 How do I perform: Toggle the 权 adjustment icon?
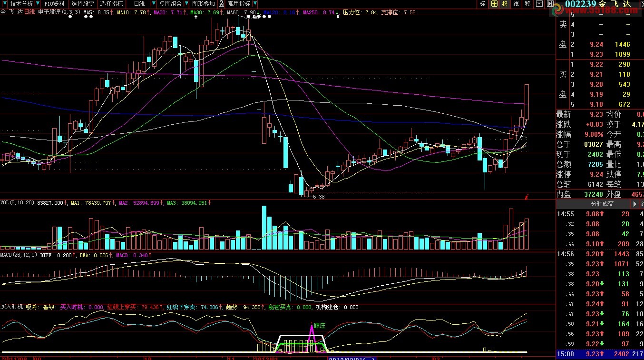[505, 4]
